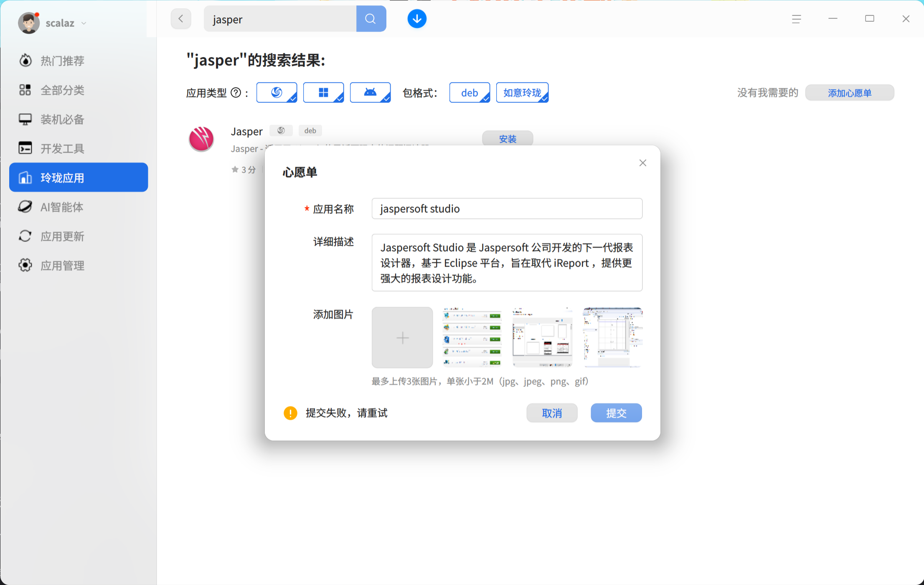Open 应用更新 page
This screenshot has height=585, width=924.
(x=79, y=236)
